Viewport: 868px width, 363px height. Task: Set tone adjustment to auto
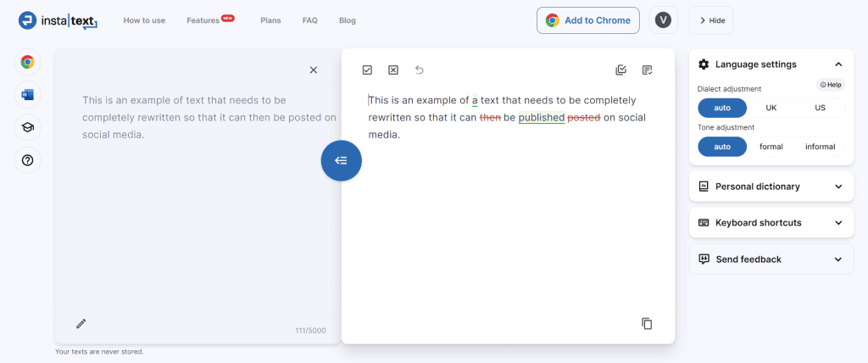click(x=722, y=147)
